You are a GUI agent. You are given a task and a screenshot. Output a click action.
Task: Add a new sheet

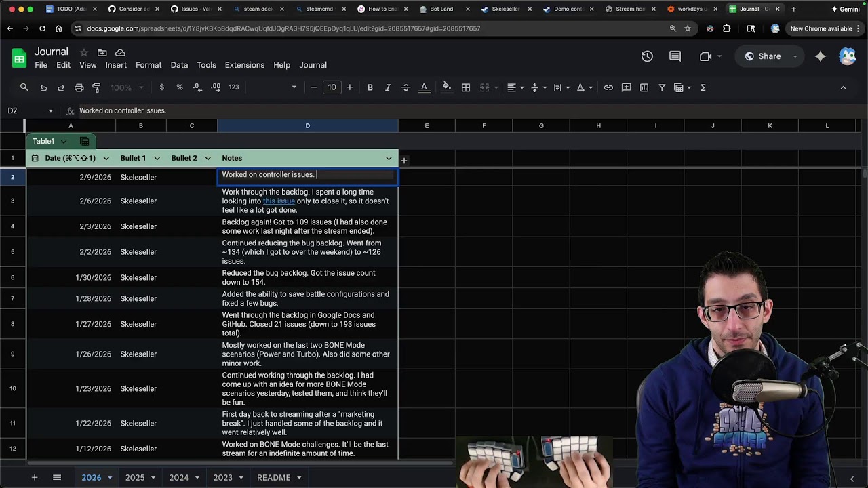tap(34, 477)
